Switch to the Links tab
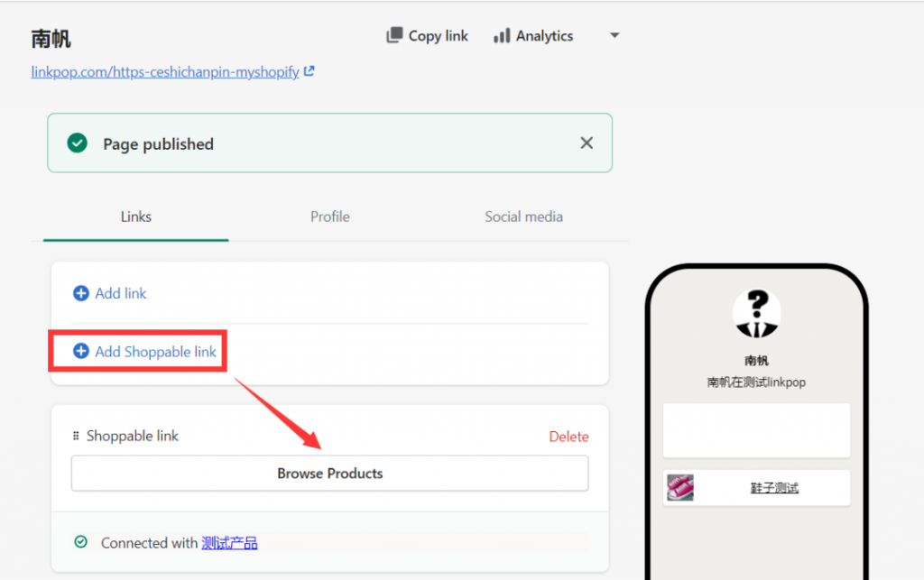Viewport: 924px width, 580px height. tap(136, 216)
